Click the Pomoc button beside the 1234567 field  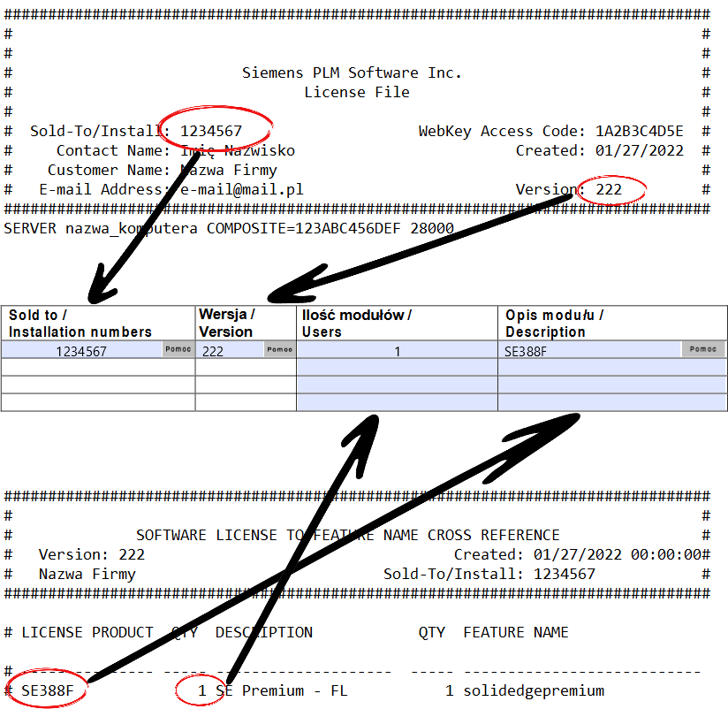178,349
